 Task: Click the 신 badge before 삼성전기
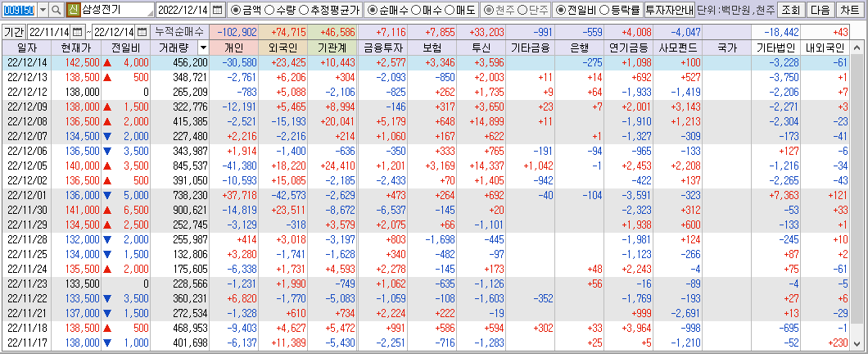click(73, 9)
